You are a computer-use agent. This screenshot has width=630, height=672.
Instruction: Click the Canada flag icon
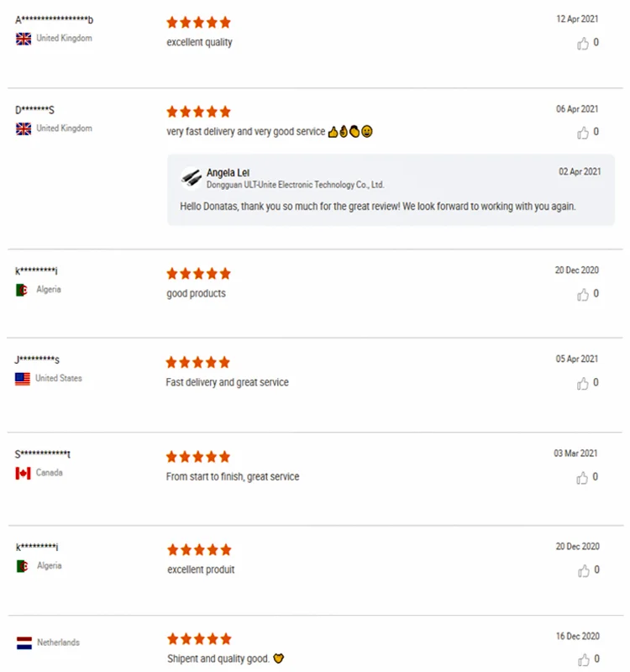(x=23, y=473)
